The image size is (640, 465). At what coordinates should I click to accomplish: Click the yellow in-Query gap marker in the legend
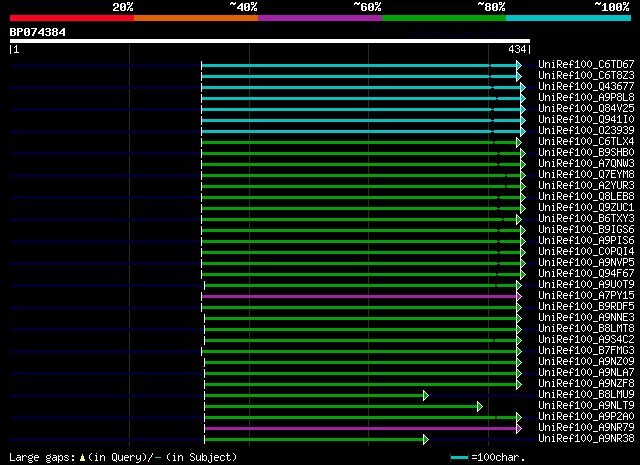82,458
